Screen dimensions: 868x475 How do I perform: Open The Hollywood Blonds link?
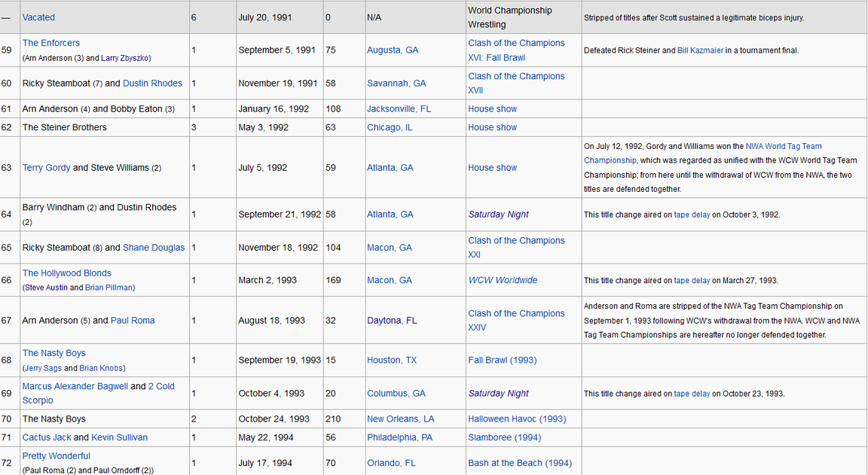coord(66,273)
